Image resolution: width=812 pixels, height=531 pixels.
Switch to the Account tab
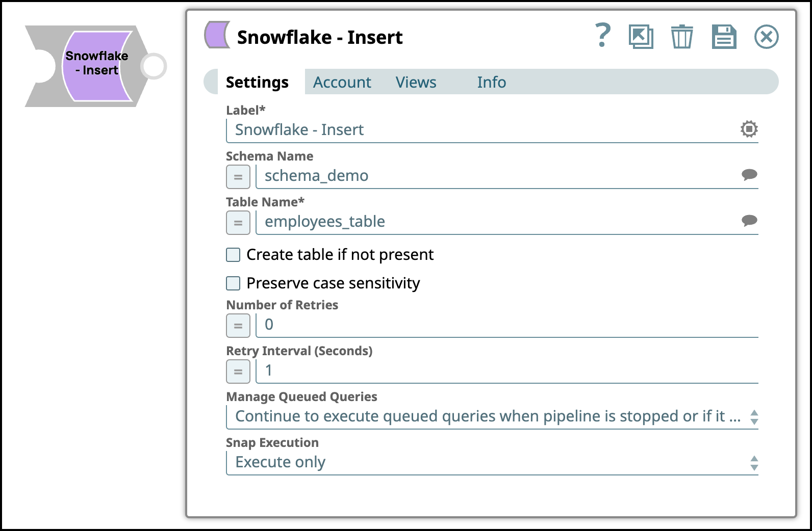click(342, 82)
